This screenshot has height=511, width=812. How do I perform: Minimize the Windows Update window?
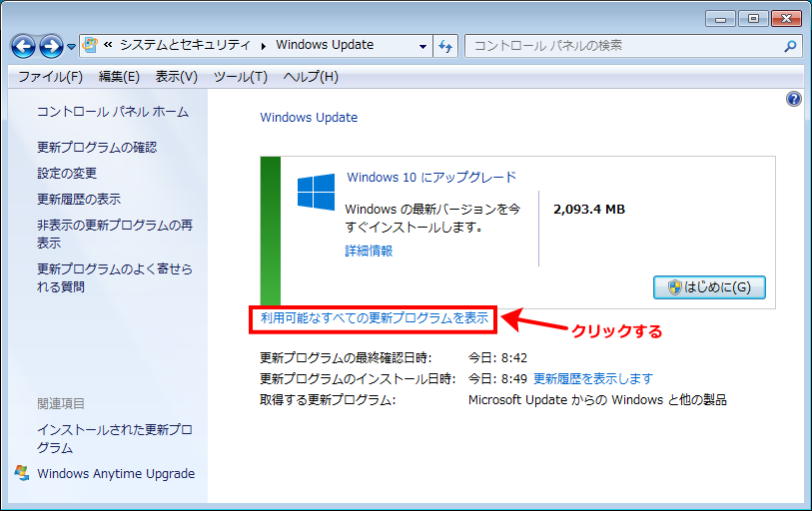720,19
